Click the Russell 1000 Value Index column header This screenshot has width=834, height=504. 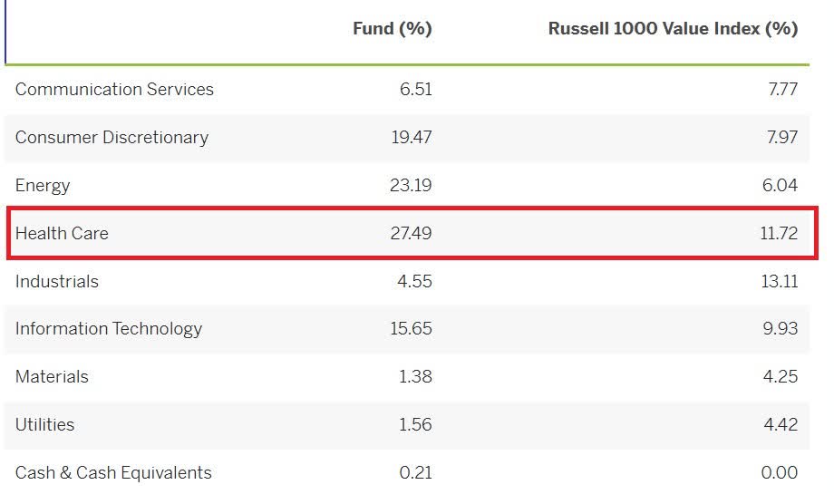pos(673,28)
